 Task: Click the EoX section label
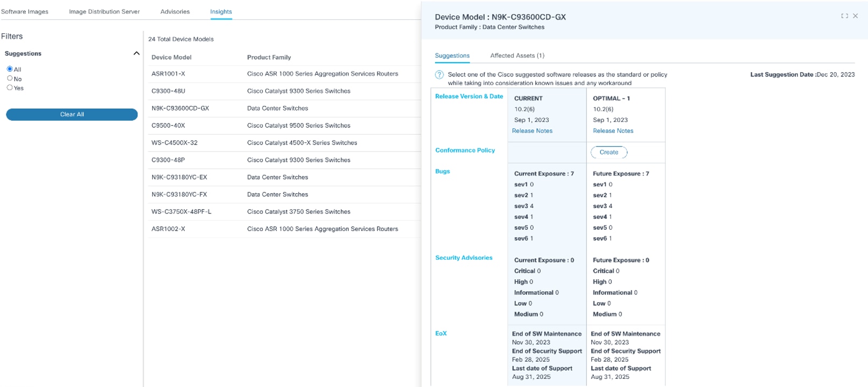(x=441, y=334)
